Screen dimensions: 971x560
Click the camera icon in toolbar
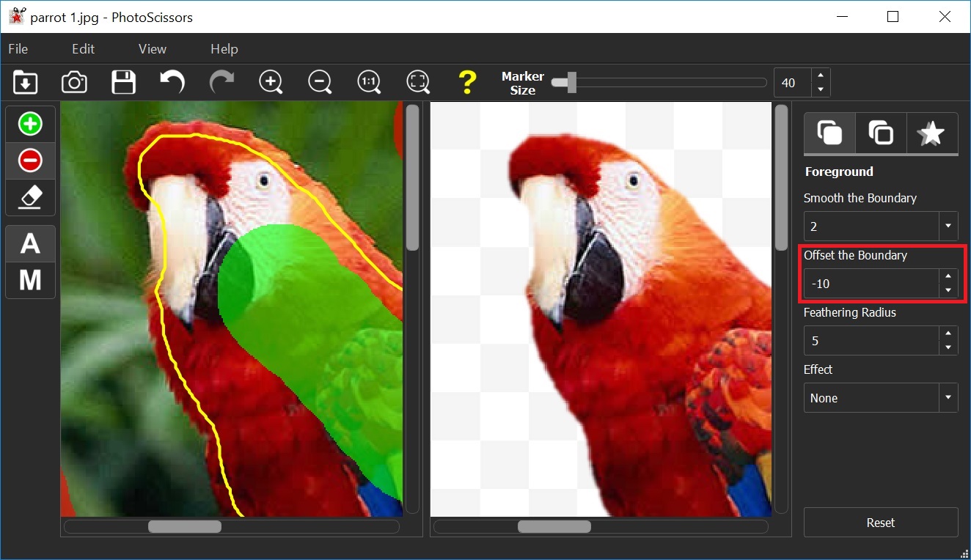click(x=74, y=82)
